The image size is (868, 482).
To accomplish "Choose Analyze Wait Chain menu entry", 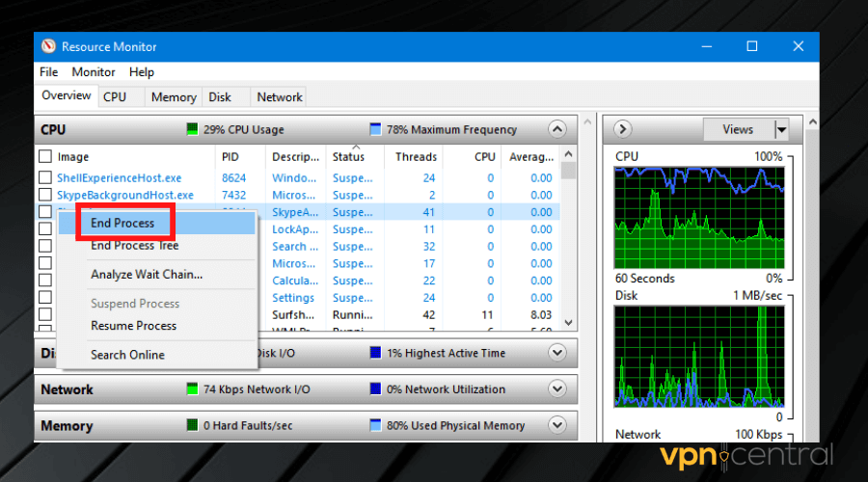I will pos(147,275).
